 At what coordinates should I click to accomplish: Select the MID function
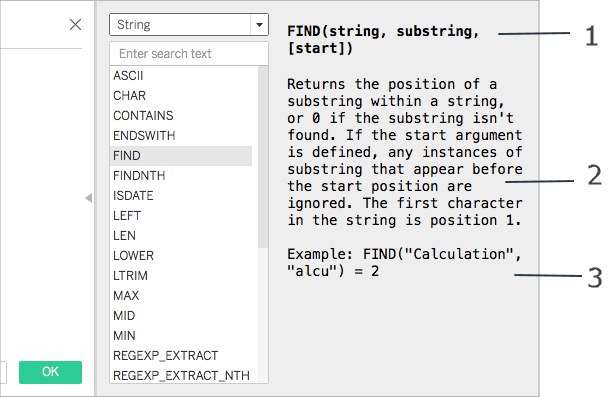click(x=124, y=316)
